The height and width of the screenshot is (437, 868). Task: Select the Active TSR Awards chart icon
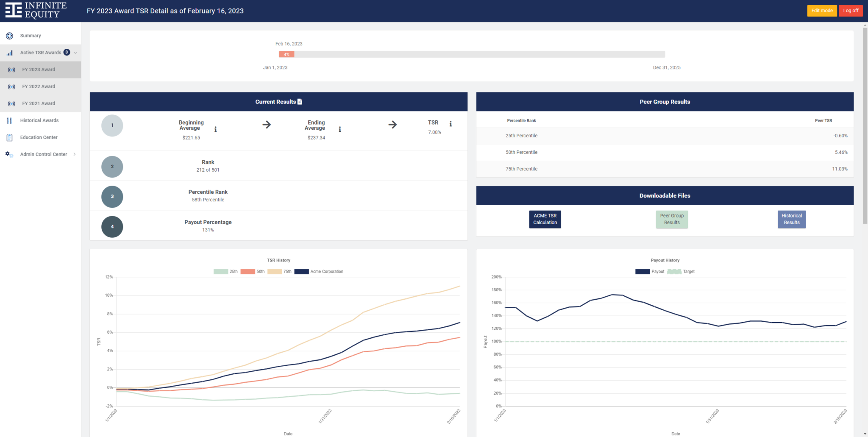pyautogui.click(x=9, y=53)
